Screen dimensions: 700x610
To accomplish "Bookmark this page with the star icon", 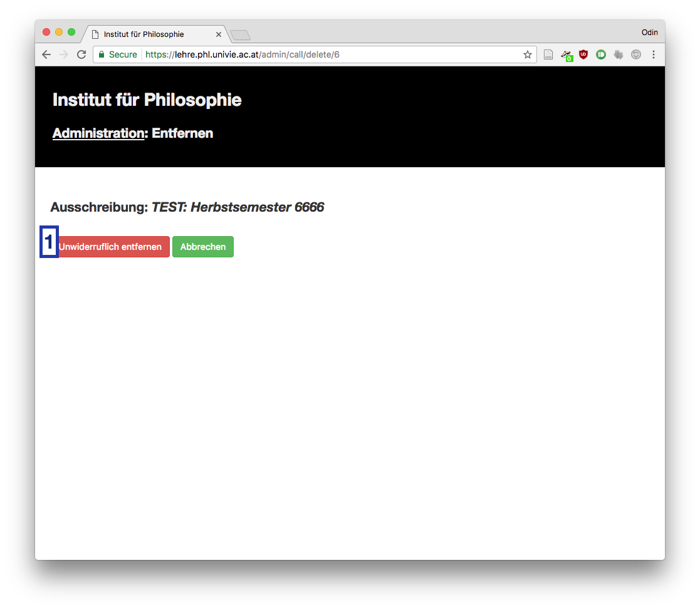I will [x=527, y=55].
